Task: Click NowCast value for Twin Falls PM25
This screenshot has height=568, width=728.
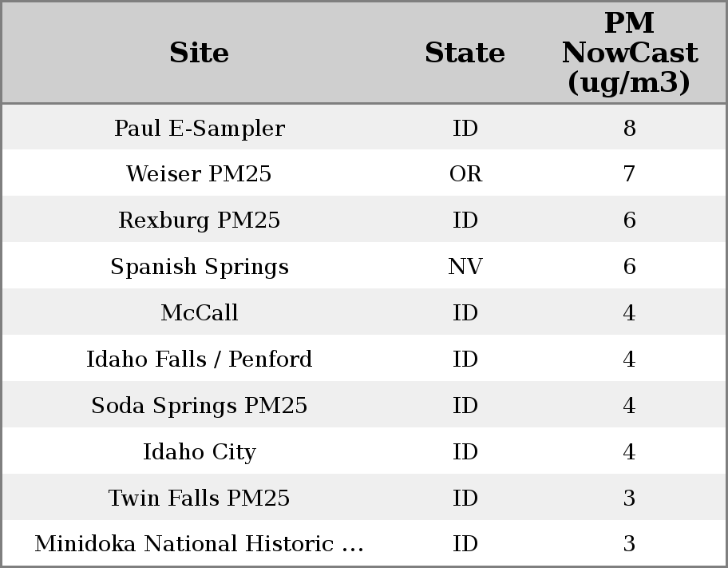Action: coord(629,498)
